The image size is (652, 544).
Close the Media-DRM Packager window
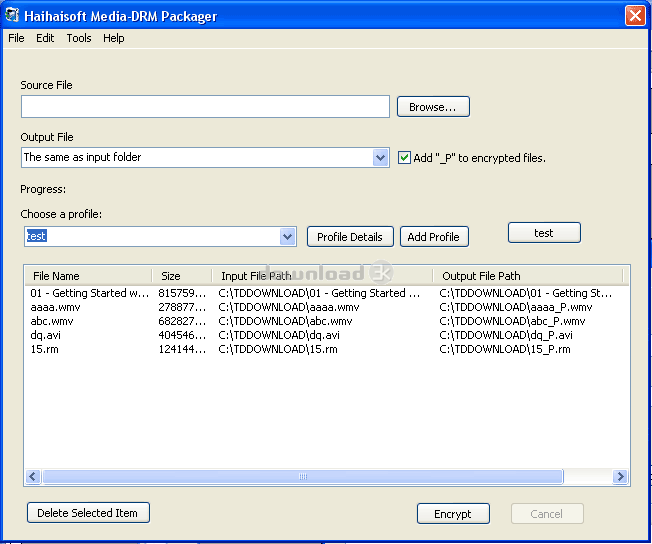pos(635,16)
